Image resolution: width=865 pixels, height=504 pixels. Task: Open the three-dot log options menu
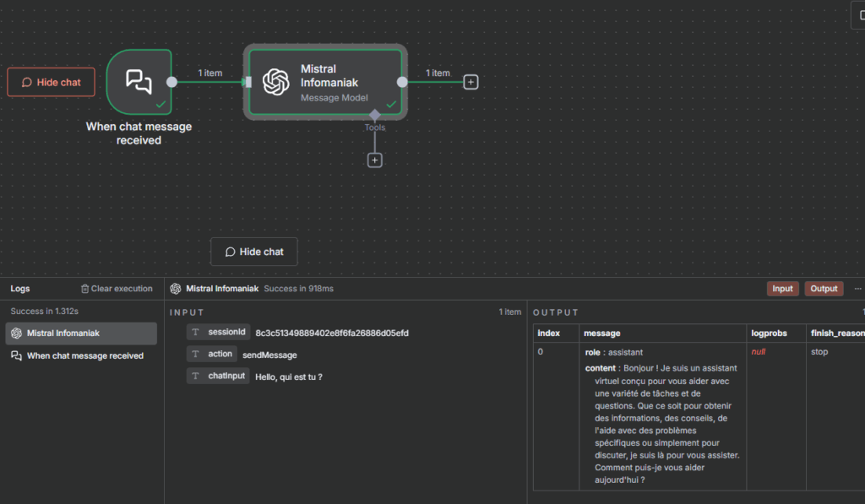tap(857, 289)
